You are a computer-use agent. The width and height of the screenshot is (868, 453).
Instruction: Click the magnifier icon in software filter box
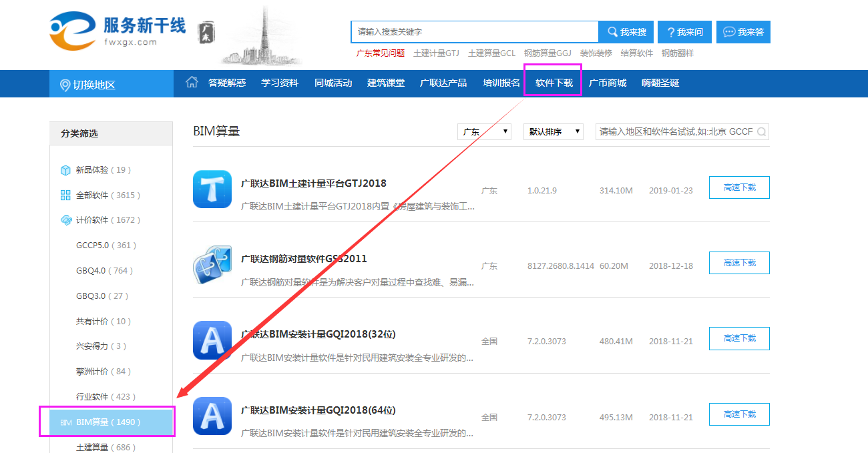point(761,131)
